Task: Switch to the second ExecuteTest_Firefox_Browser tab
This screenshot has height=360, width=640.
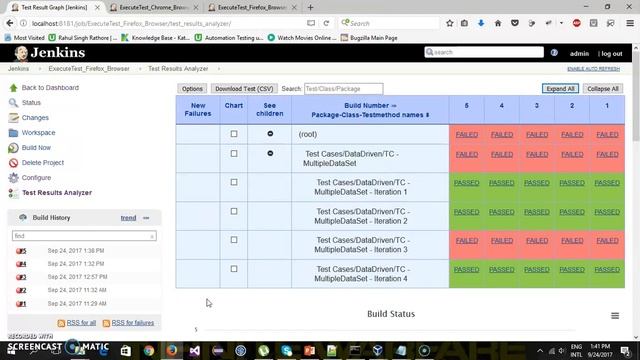Action: coord(252,7)
